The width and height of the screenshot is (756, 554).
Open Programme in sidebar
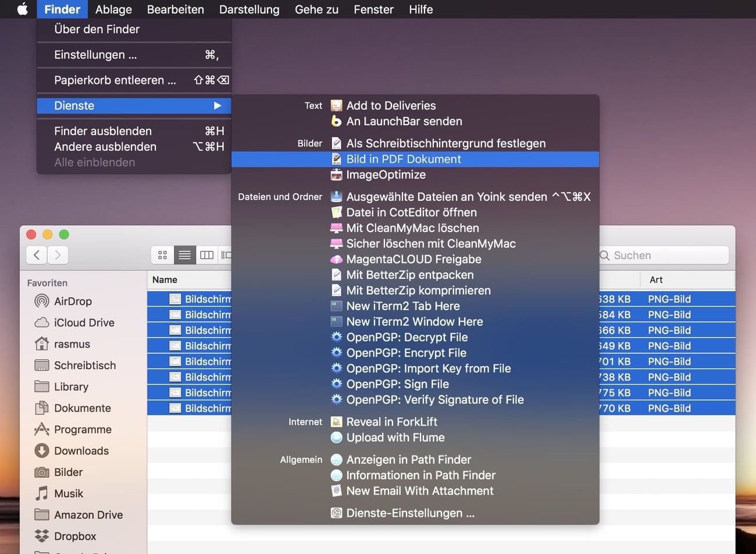(x=83, y=429)
